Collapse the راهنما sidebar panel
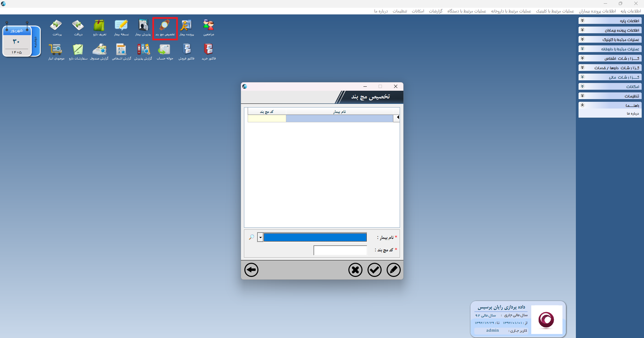Screen dimensions: 644x338 click(610, 105)
